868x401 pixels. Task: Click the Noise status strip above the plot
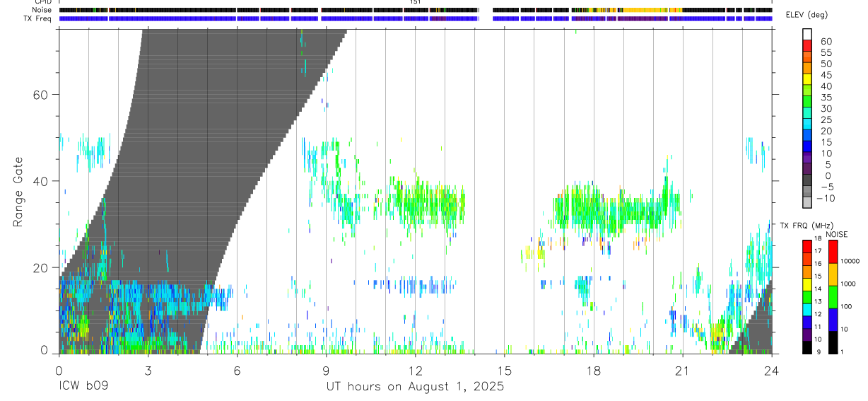pos(416,11)
